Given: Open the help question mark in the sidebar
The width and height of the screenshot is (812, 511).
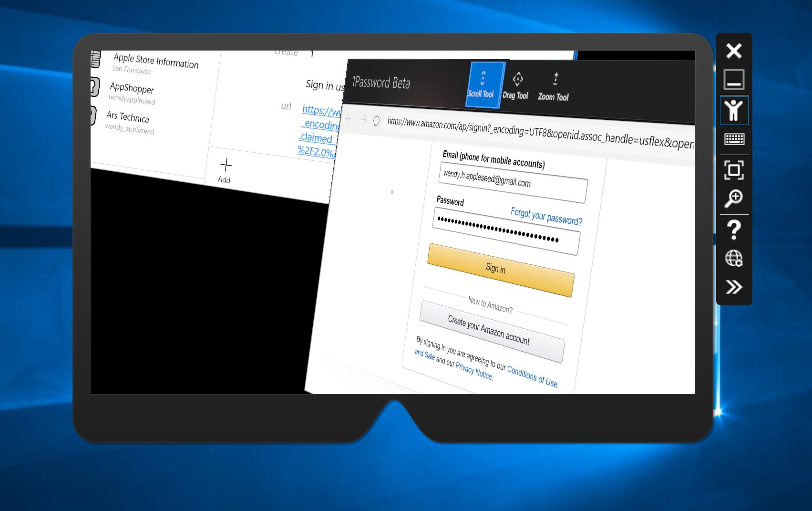Looking at the screenshot, I should [734, 229].
